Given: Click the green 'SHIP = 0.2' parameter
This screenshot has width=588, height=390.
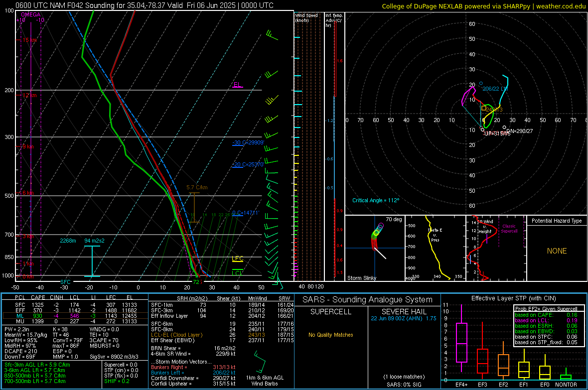Looking at the screenshot, I should pos(117,381).
